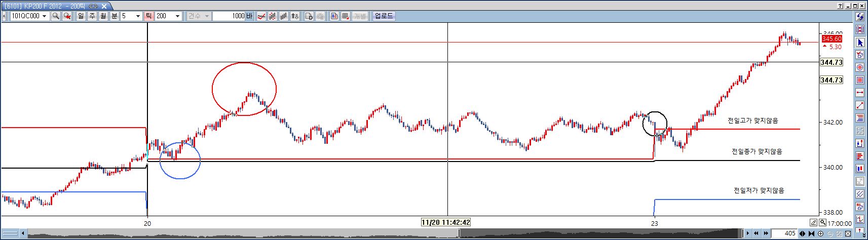
Task: Switch chart to 분 minute period
Action: pos(114,16)
